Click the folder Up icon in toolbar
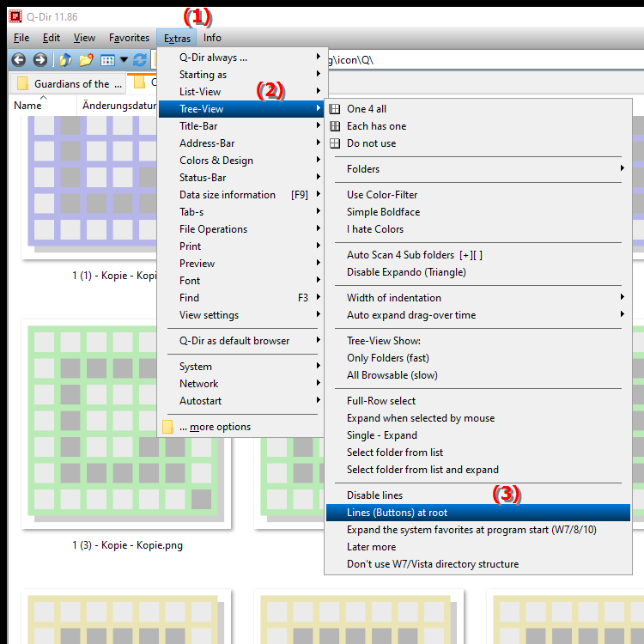This screenshot has width=644, height=644. pos(65,60)
